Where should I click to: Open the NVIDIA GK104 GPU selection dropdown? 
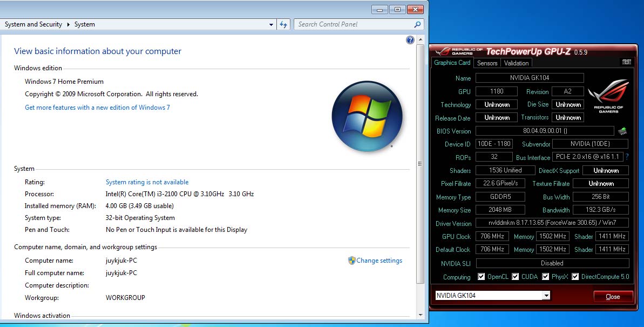click(x=546, y=296)
